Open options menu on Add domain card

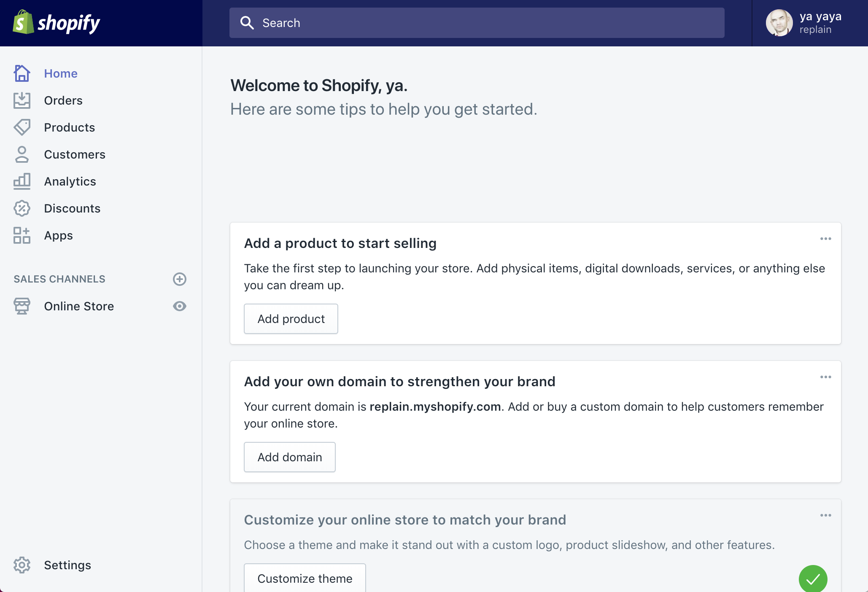(x=825, y=377)
